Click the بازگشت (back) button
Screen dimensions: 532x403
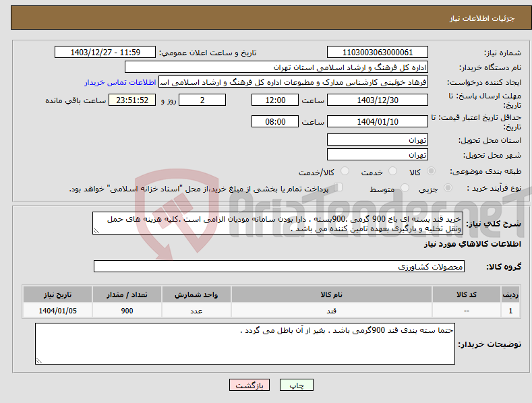[249, 385]
